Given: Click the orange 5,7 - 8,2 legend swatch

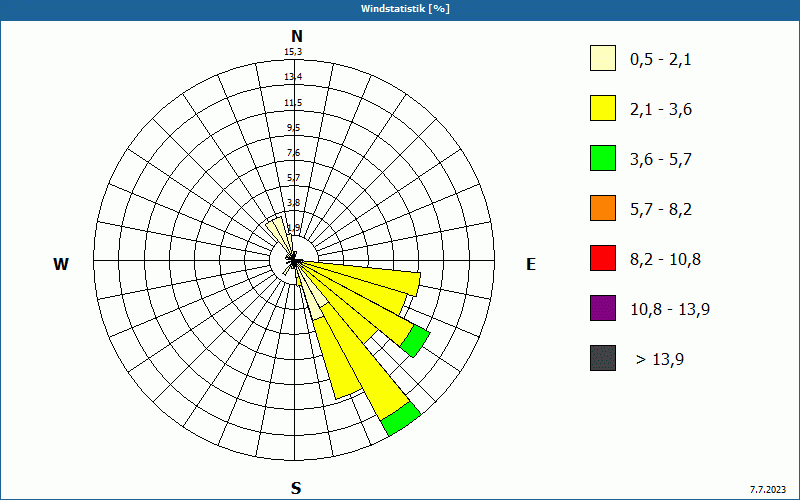Looking at the screenshot, I should (603, 208).
